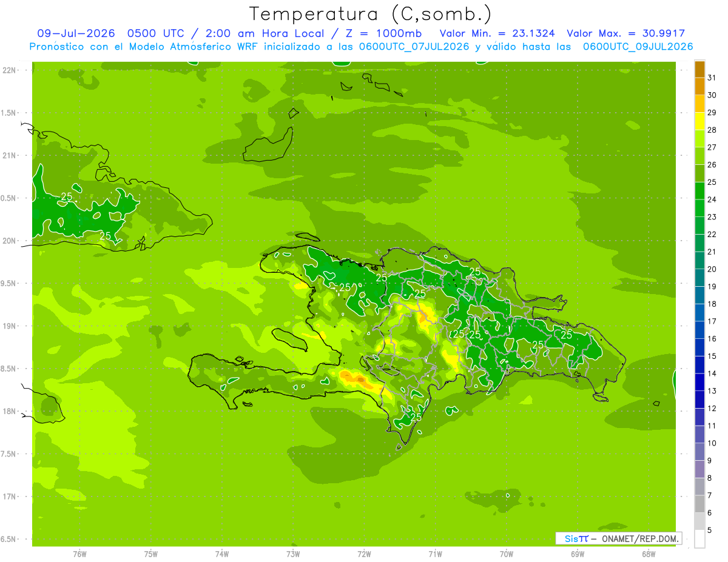Click the "8.5N" latitude label
Image resolution: width=728 pixels, height=562 pixels.
pos(8,369)
